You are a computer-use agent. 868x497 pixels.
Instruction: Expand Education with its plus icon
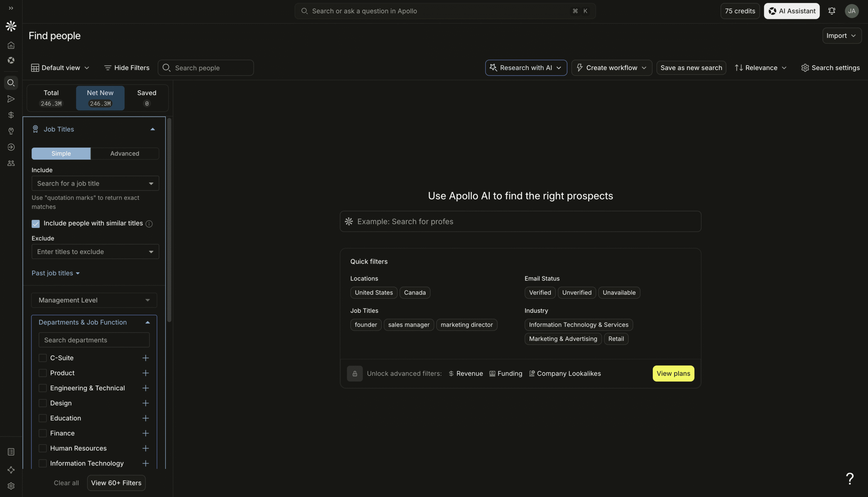tap(145, 418)
